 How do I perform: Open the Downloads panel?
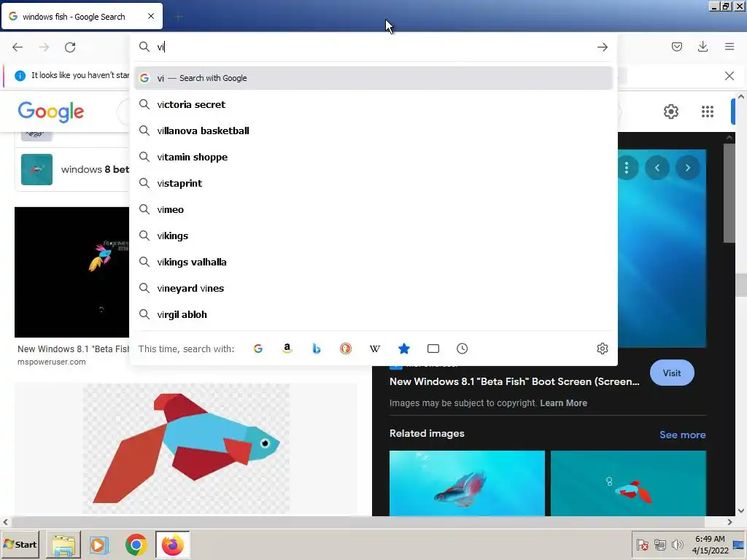tap(703, 47)
